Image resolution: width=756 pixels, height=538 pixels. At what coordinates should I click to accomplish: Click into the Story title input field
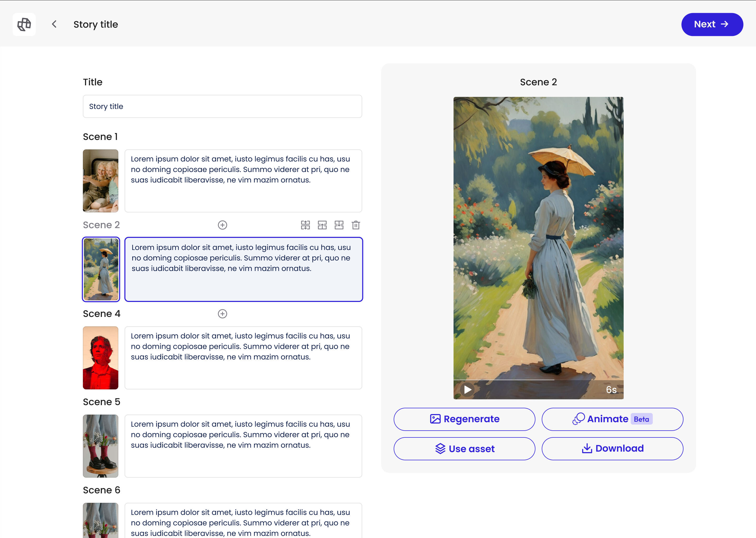(x=222, y=106)
